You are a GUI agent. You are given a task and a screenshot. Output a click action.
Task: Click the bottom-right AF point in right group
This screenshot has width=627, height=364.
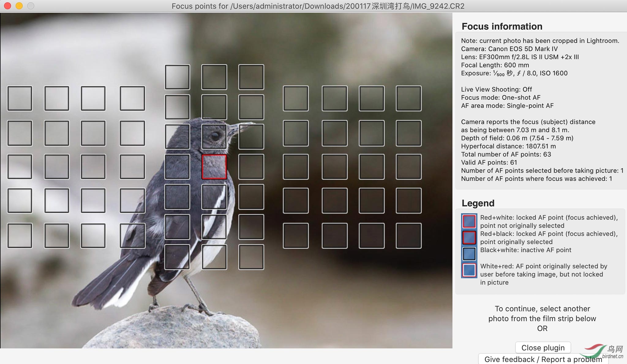point(408,236)
